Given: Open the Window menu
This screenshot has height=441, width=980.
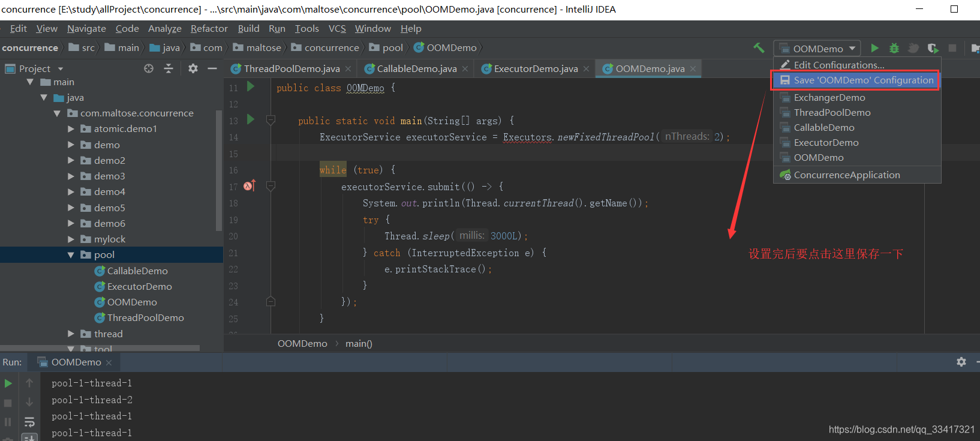Looking at the screenshot, I should click(372, 28).
